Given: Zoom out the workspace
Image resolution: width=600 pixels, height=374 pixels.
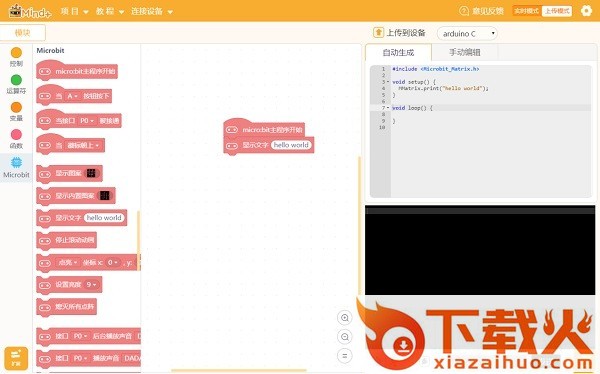Looking at the screenshot, I should click(344, 337).
